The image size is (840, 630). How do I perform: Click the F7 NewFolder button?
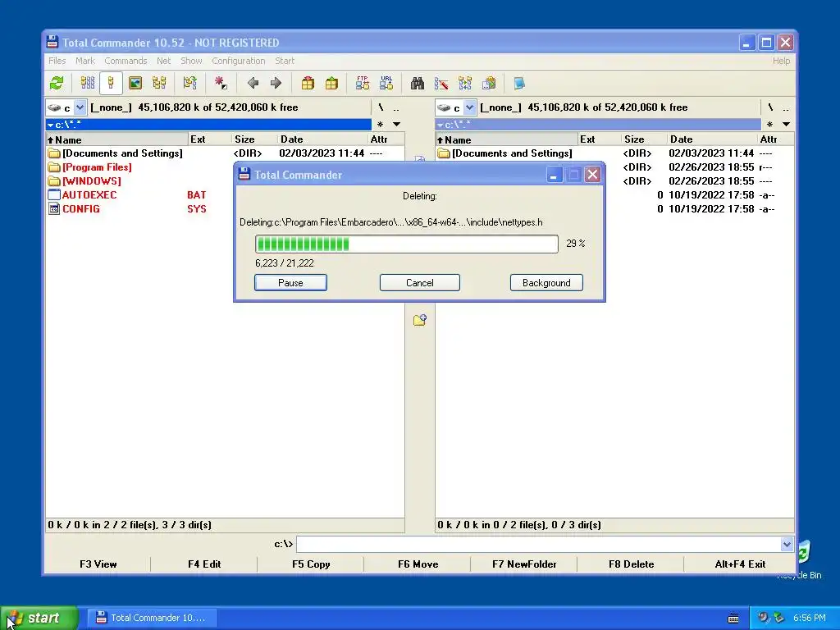[x=524, y=564]
